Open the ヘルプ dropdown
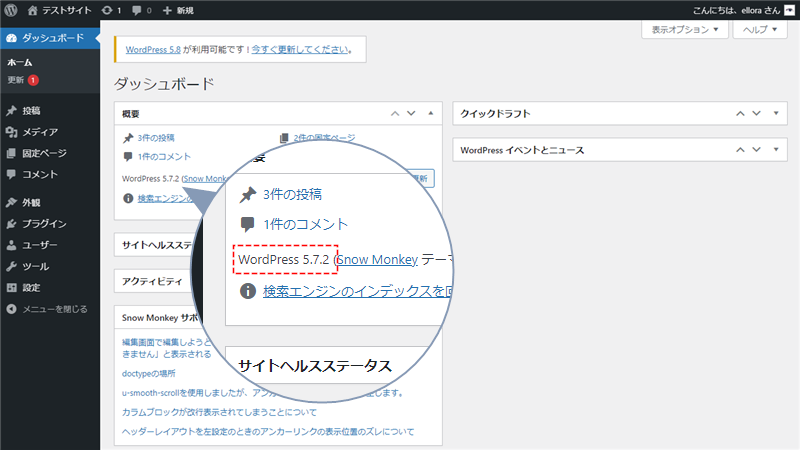The height and width of the screenshot is (450, 800). point(760,30)
